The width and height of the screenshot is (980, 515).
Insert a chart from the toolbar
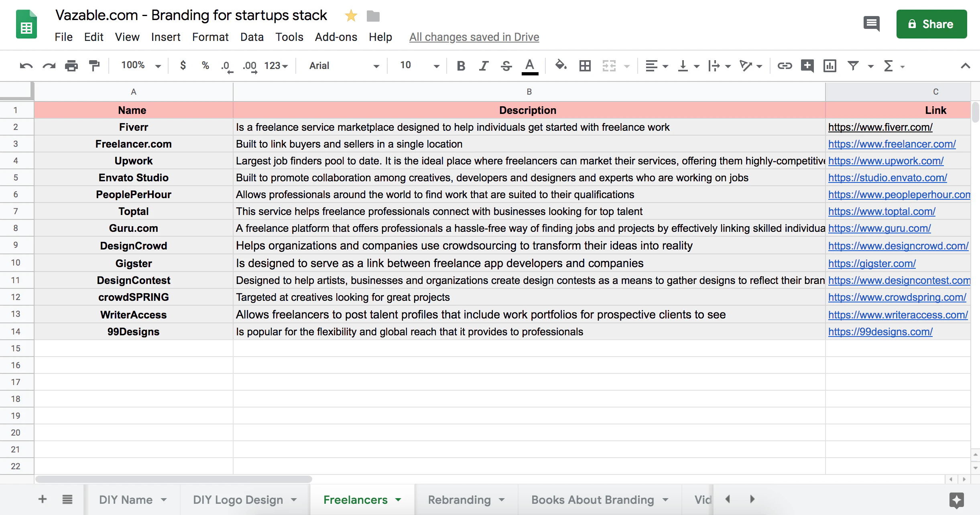point(830,65)
